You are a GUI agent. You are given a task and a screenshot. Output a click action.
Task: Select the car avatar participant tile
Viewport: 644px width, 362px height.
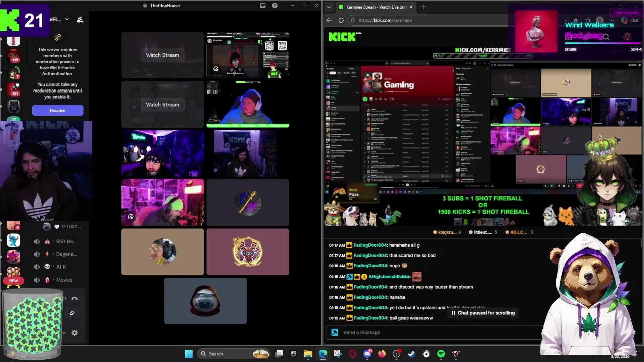[x=205, y=301]
